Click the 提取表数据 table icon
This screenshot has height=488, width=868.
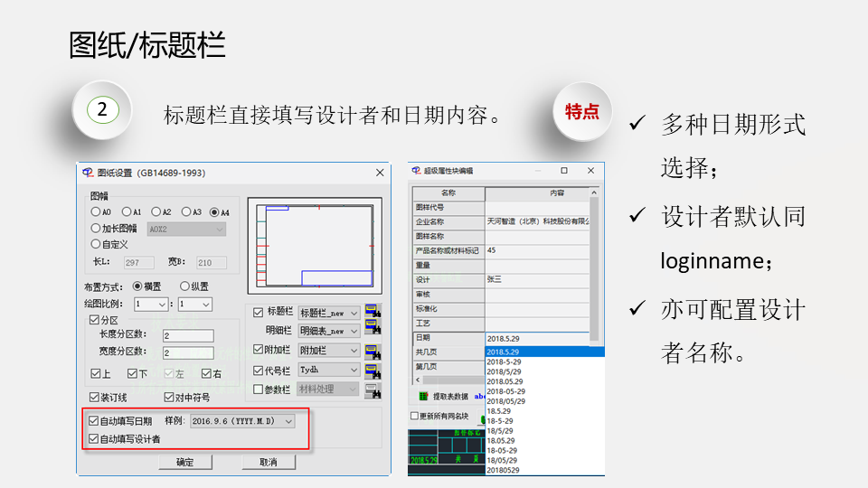(x=423, y=396)
